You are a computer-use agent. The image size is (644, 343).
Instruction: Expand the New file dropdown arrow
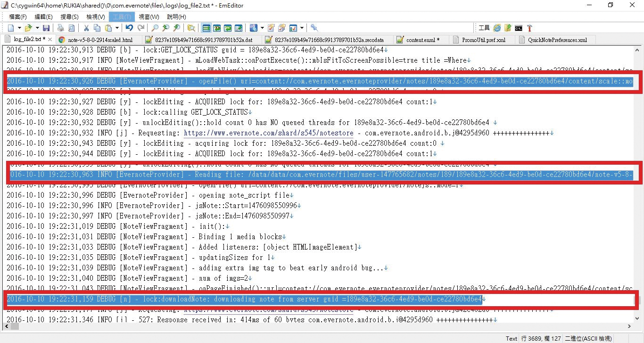pyautogui.click(x=19, y=28)
